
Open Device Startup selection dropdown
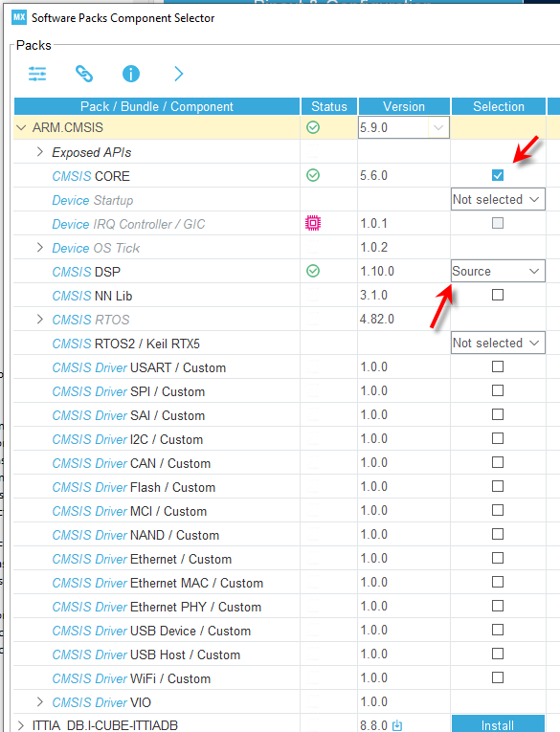click(498, 199)
